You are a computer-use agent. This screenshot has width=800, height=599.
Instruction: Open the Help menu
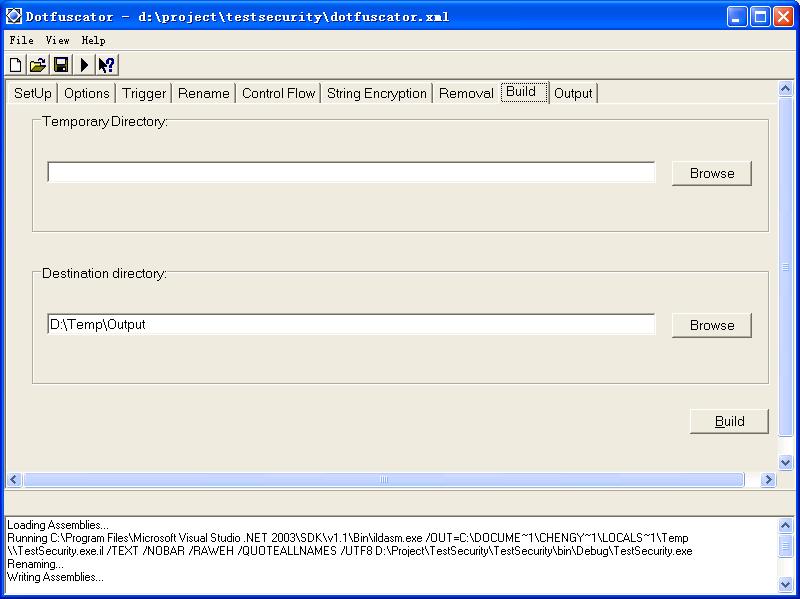(94, 41)
